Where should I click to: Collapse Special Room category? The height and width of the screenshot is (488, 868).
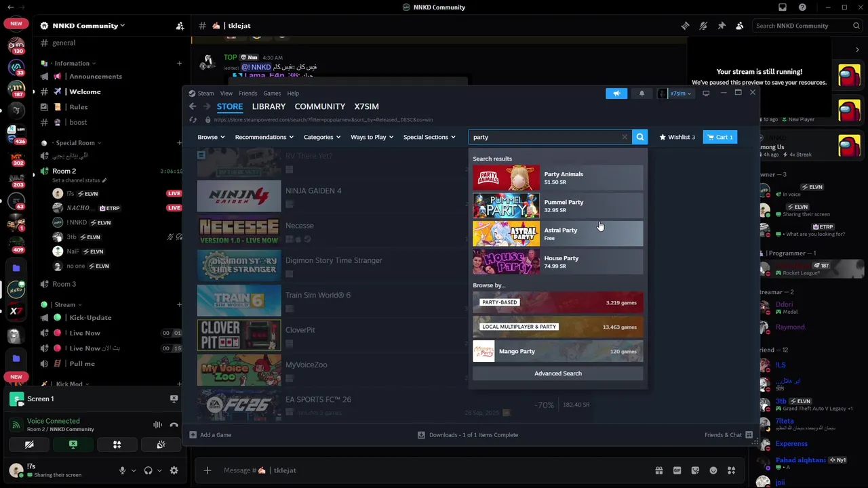(x=75, y=143)
